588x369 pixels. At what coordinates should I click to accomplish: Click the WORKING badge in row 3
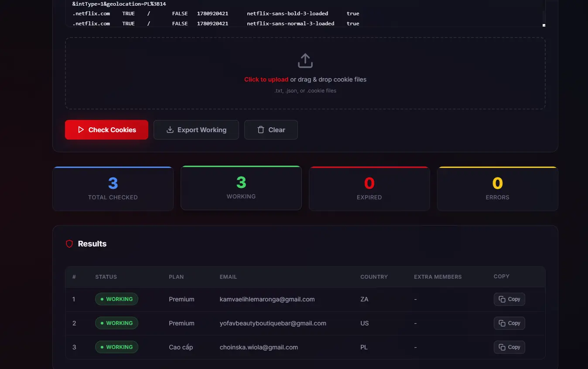tap(116, 347)
